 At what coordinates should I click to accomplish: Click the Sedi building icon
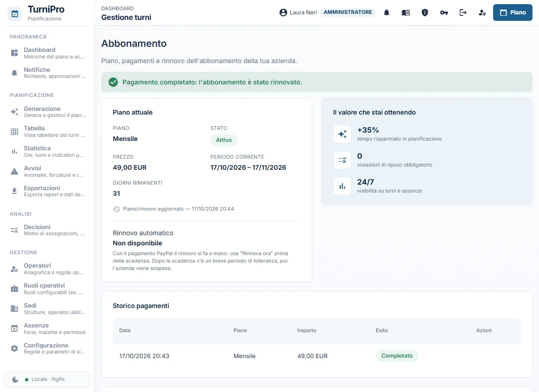14,308
